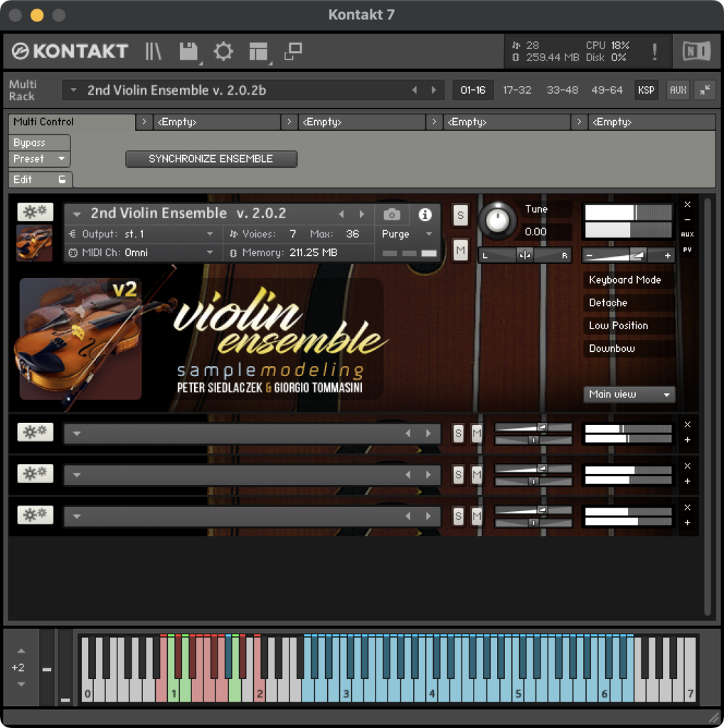
Task: Click the minimized view window icon
Action: point(293,51)
